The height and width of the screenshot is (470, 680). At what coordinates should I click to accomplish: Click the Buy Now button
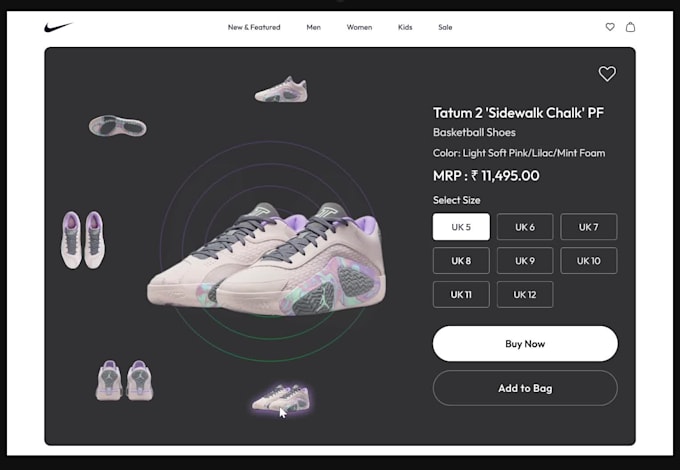click(525, 344)
